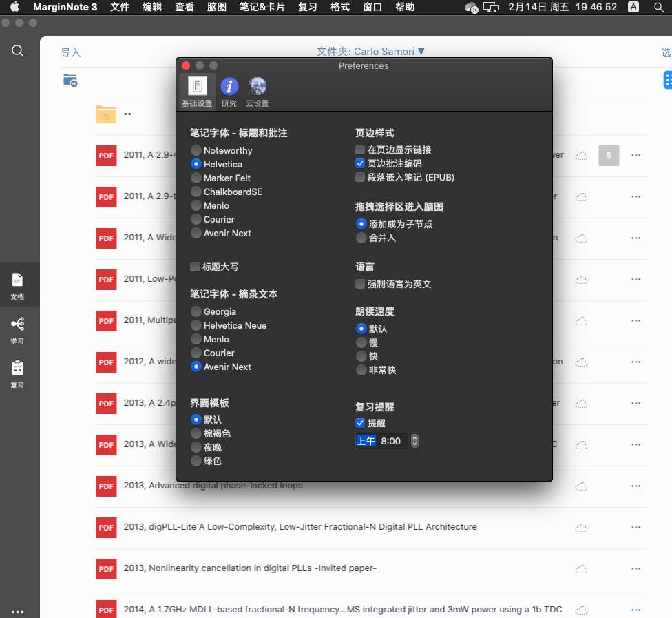Click cloud icon for Nonlinearity cancellation row
The width and height of the screenshot is (672, 618).
pos(581,569)
